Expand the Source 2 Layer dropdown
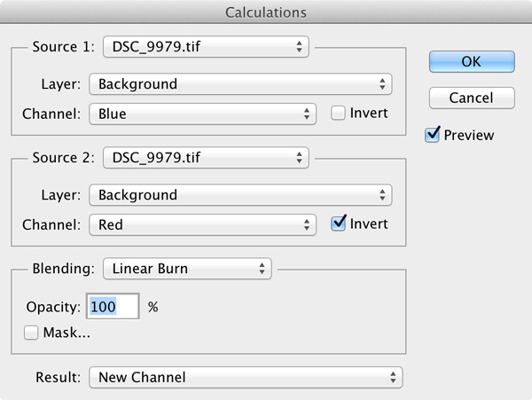532x400 pixels. pyautogui.click(x=240, y=195)
